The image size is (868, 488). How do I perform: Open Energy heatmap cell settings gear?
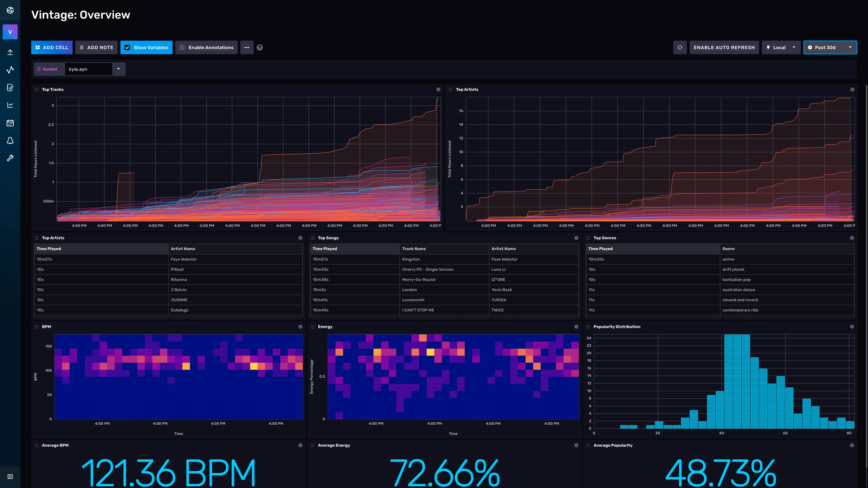(x=576, y=327)
